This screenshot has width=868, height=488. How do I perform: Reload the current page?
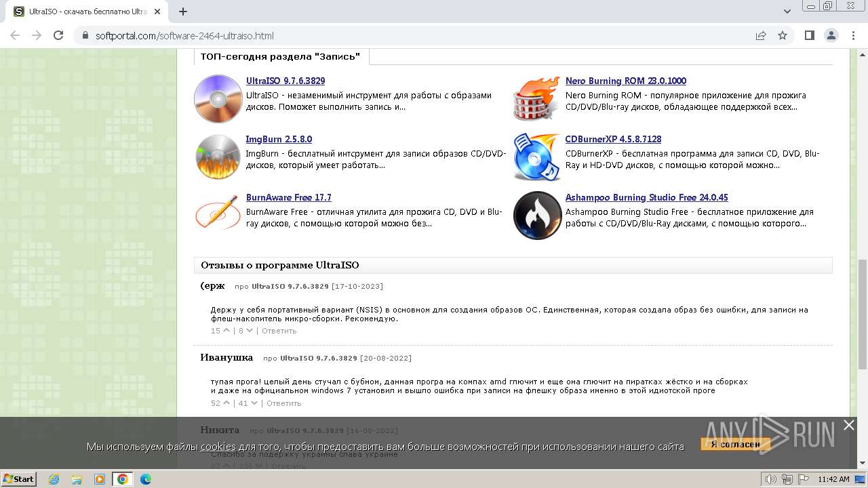tap(58, 35)
